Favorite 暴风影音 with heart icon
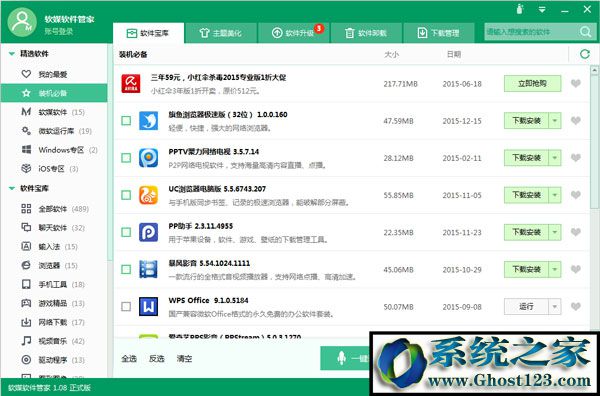Viewport: 600px width, 396px height. tap(576, 269)
